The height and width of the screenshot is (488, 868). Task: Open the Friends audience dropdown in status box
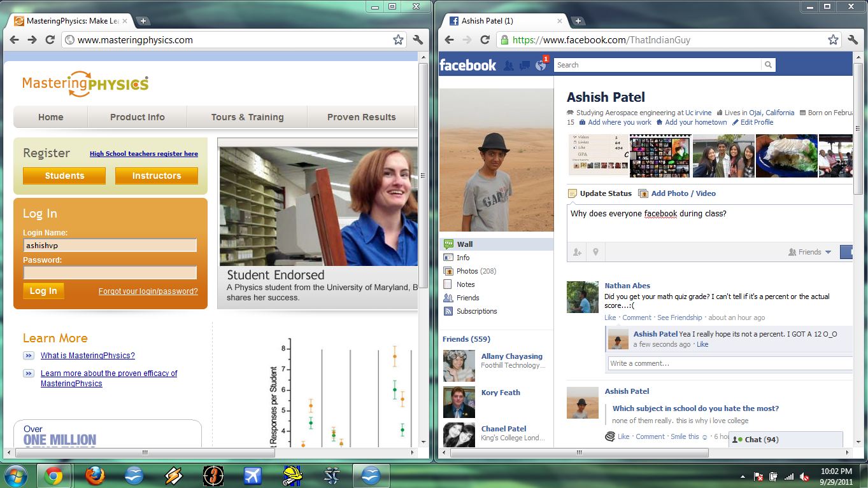pos(810,252)
